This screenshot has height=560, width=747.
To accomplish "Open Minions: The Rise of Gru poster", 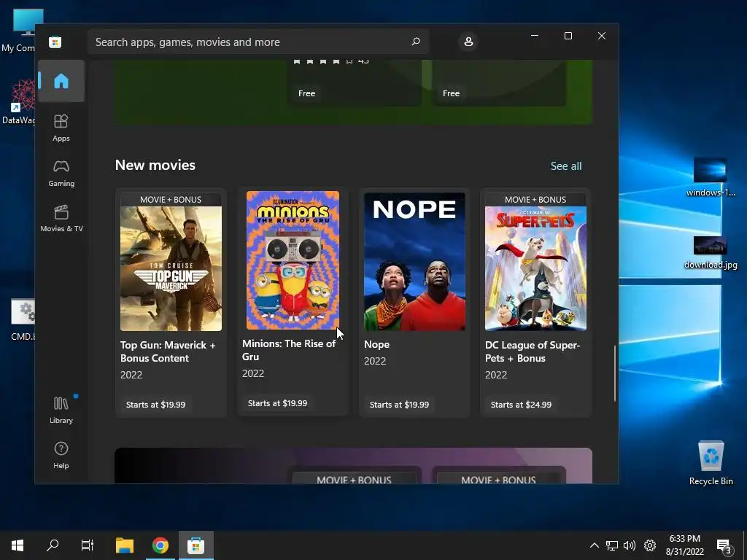I will point(293,260).
